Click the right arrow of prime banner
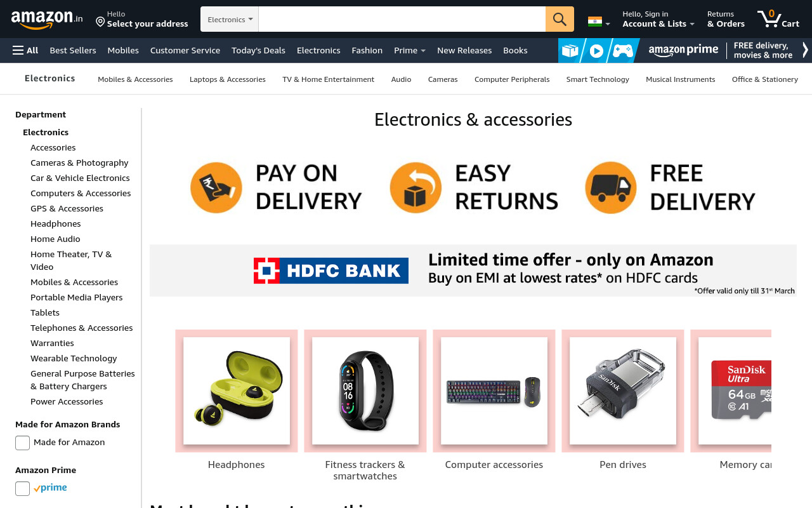This screenshot has height=508, width=812. [x=805, y=50]
